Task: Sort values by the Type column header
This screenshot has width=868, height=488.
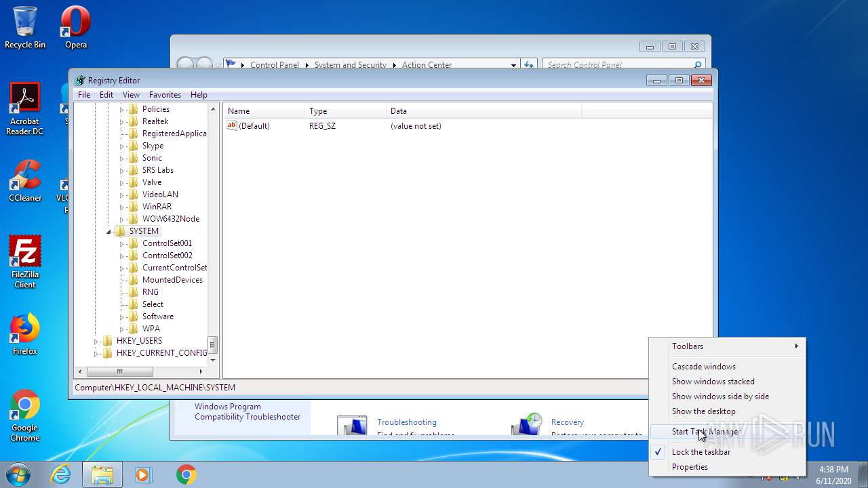Action: 346,111
